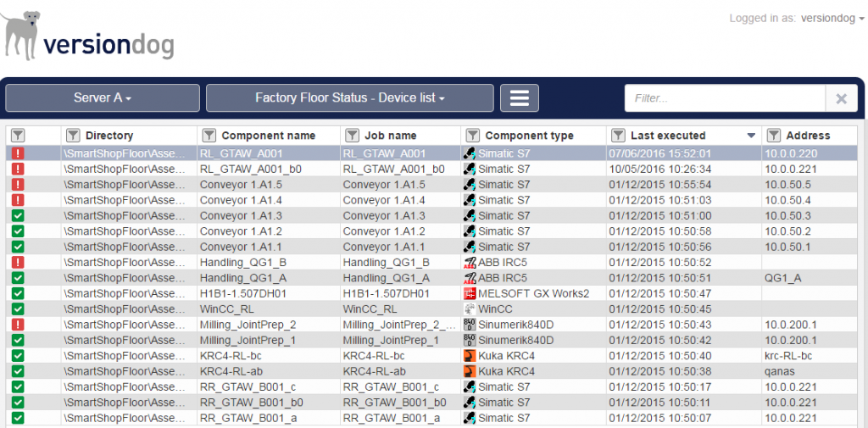Open the versiondog user account dropdown
The image size is (868, 428).
click(x=832, y=19)
